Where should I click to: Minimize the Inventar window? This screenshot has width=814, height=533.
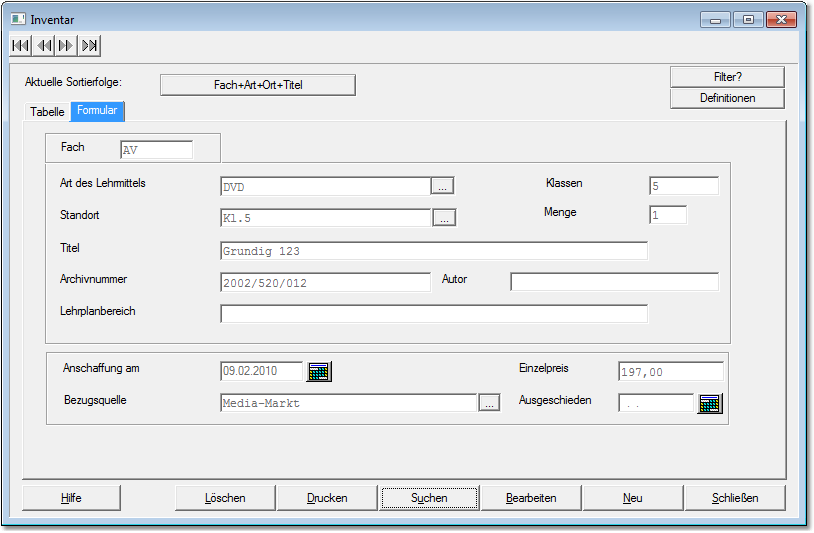tap(715, 20)
